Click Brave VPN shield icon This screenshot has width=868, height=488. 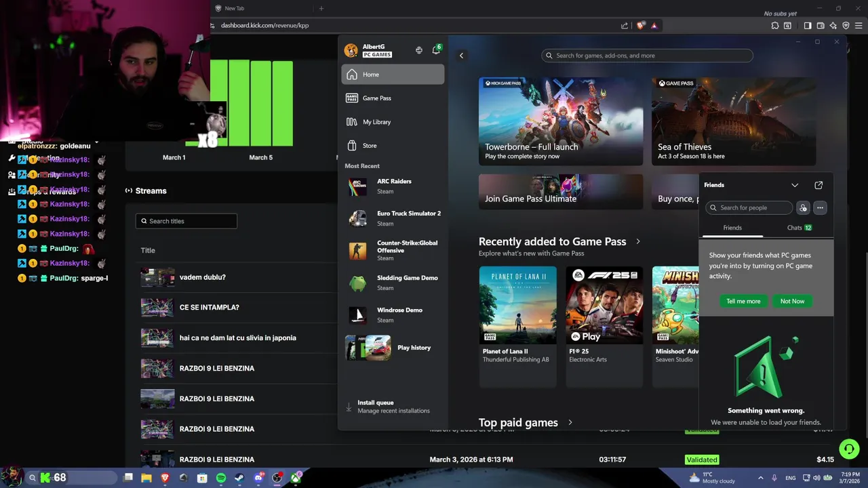(846, 26)
